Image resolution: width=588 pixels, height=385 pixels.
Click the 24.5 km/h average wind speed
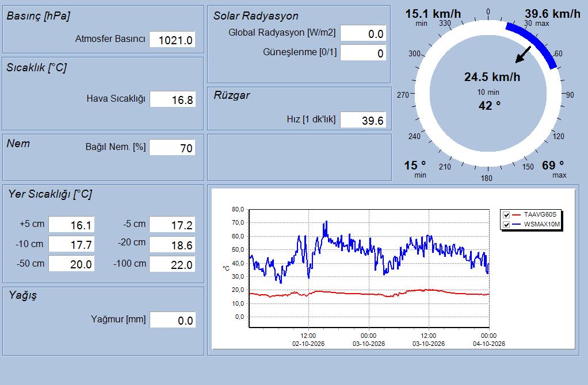pos(492,77)
